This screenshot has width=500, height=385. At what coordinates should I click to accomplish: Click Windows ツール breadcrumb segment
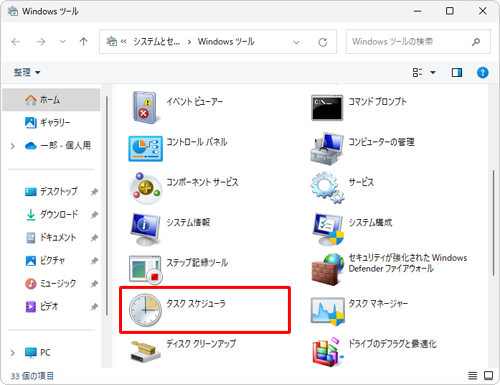(226, 42)
